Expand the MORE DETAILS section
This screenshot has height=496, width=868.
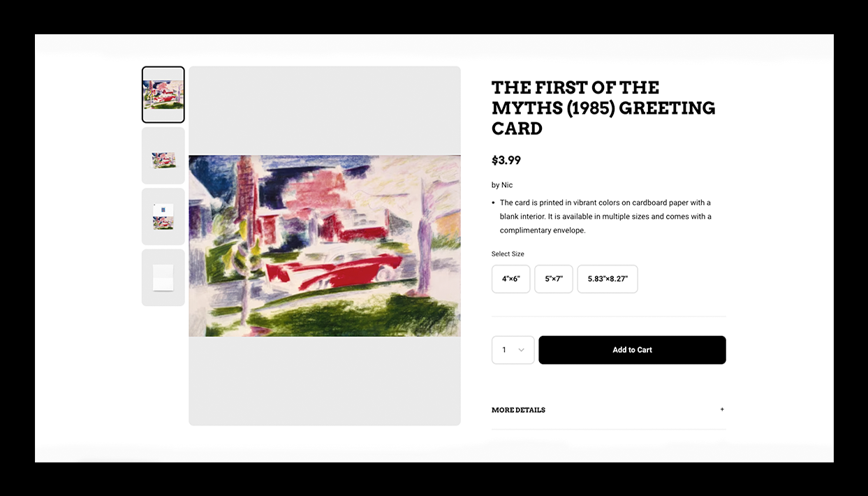point(609,410)
